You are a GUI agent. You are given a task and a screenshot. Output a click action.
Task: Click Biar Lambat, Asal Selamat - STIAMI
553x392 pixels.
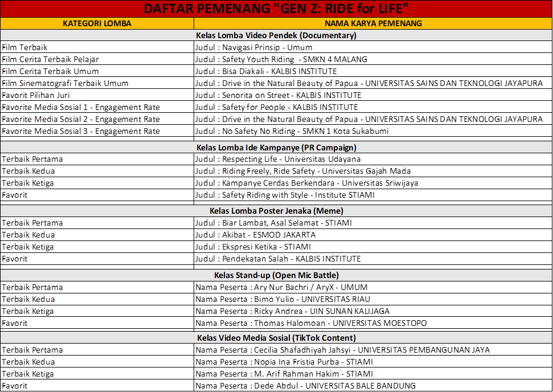tap(373, 223)
